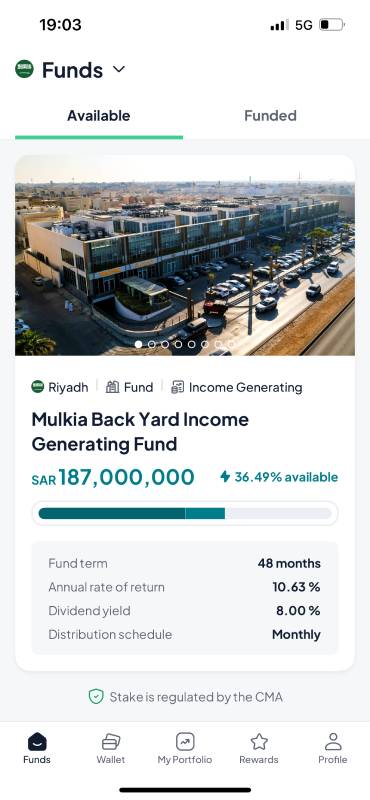Select the second carousel dot on image
Viewport: 370px width, 800px height.
click(152, 344)
